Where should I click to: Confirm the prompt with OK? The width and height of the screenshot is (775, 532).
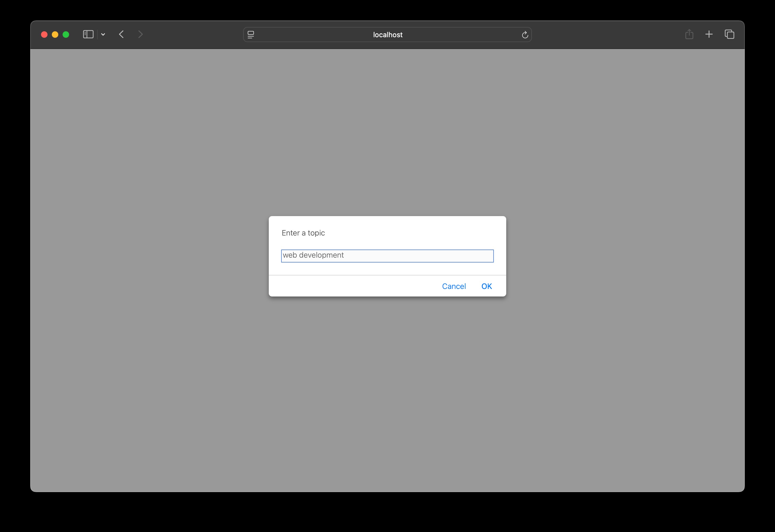(x=486, y=286)
